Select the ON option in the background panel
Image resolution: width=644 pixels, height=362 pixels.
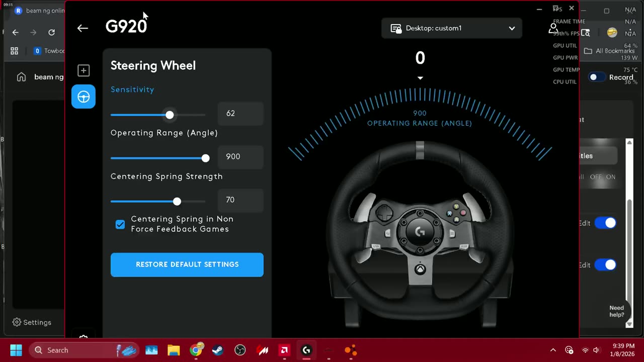611,177
